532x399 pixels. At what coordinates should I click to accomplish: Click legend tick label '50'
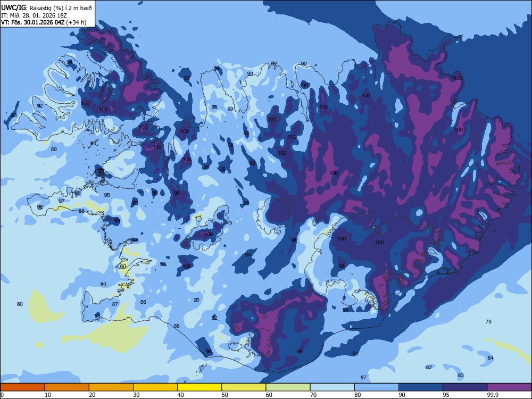point(225,395)
